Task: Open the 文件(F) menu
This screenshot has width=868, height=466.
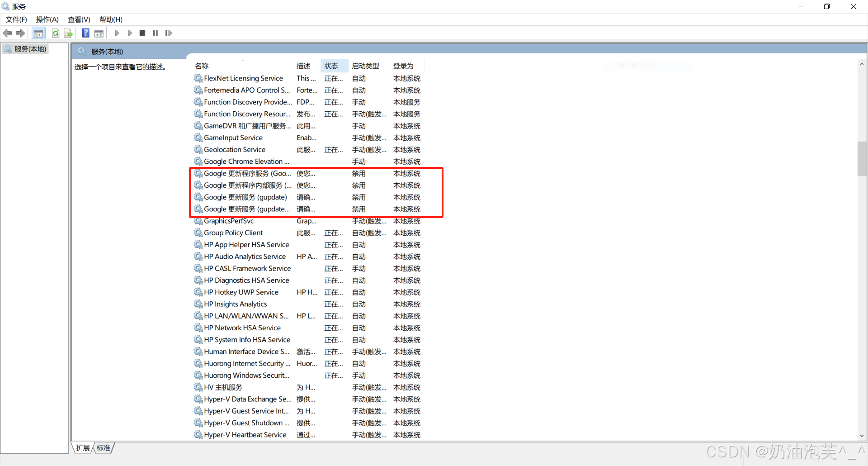Action: 16,19
